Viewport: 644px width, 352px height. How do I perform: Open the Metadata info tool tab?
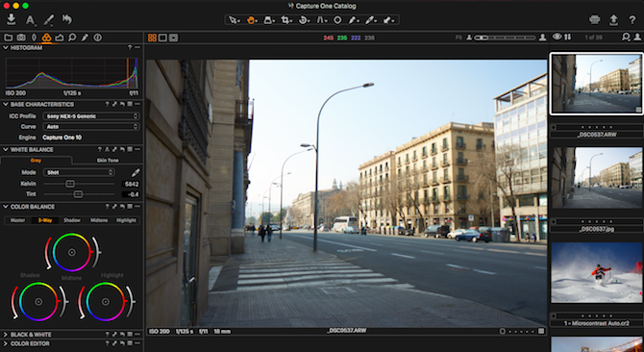click(x=97, y=38)
